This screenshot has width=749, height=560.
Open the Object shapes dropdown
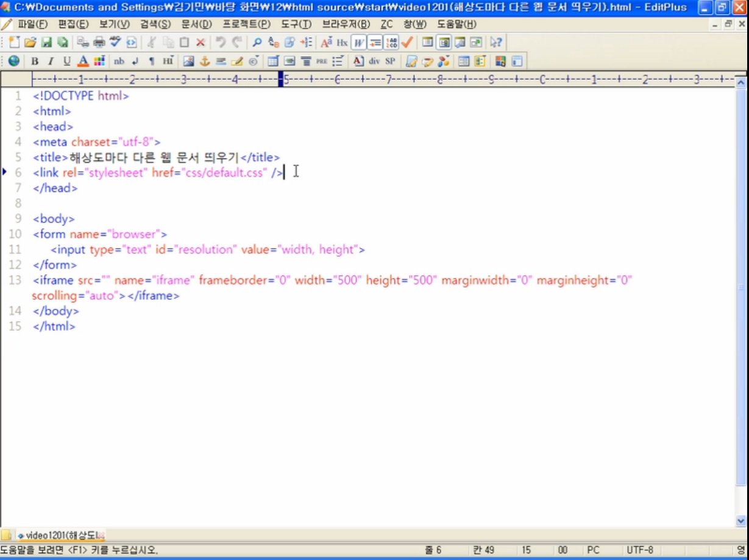(x=444, y=61)
